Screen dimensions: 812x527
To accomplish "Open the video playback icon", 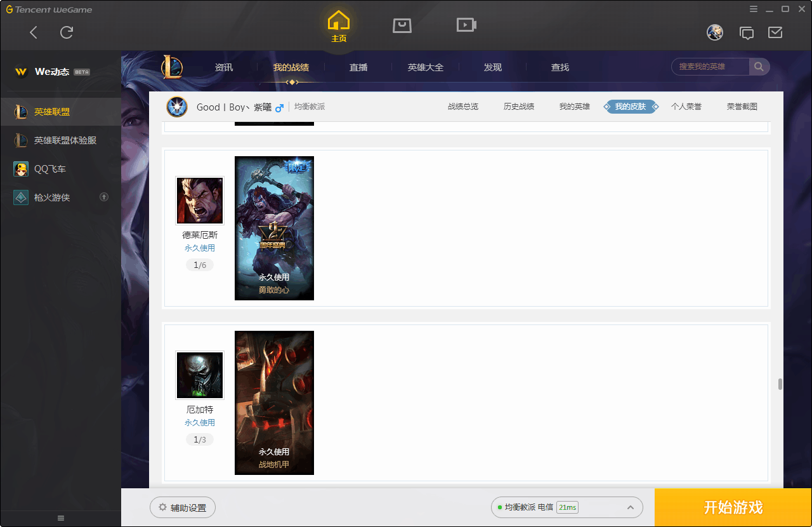I will 466,25.
